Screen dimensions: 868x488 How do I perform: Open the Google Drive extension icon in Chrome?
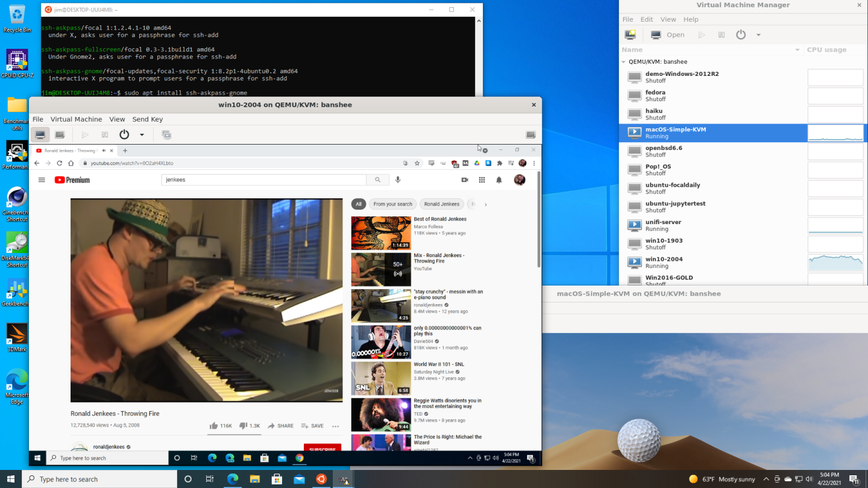(x=478, y=163)
